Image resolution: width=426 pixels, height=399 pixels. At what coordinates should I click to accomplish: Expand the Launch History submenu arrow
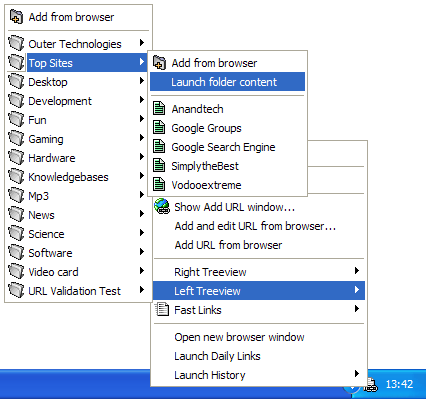(x=357, y=373)
